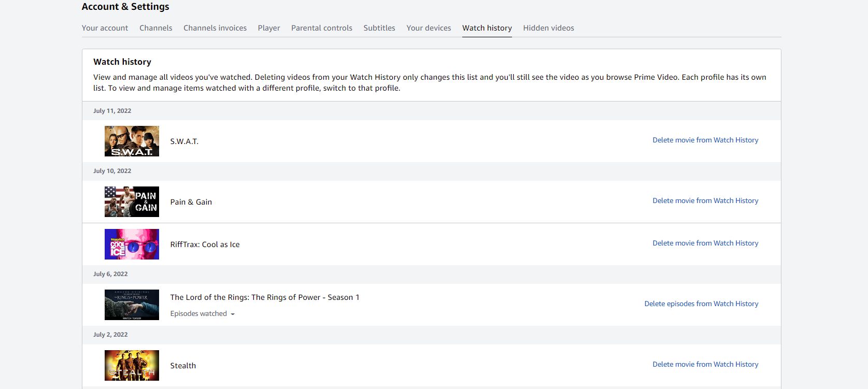The height and width of the screenshot is (389, 868).
Task: Delete S.W.A.T. from Watch History
Action: 705,140
